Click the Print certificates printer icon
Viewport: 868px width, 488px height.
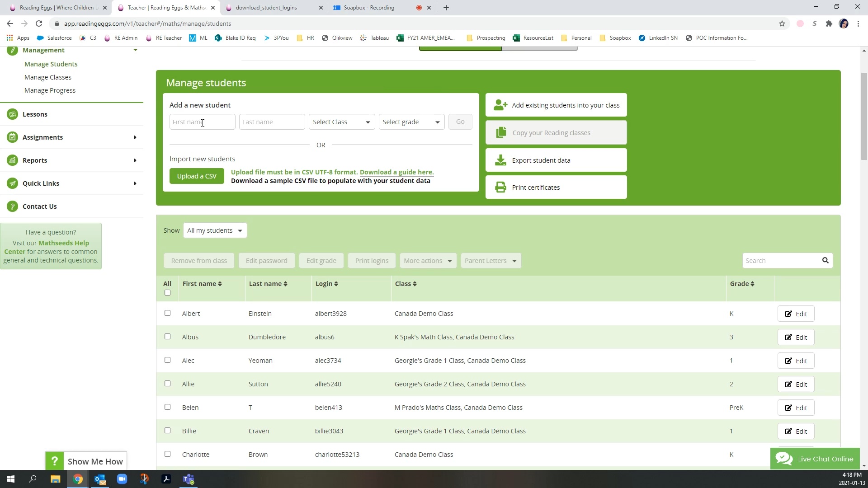[500, 188]
